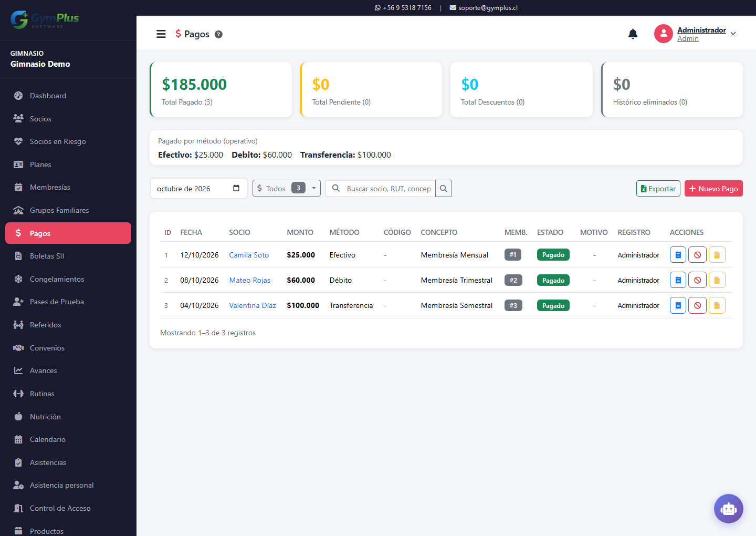
Task: Open the Dashboard section in the sidebar
Action: point(68,96)
